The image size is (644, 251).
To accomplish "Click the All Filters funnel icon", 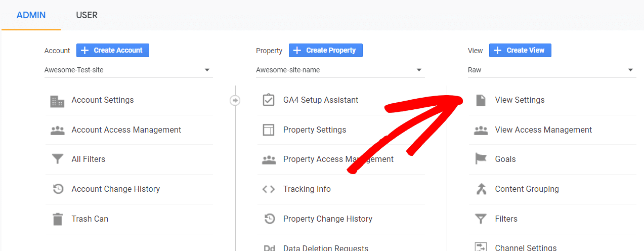I will pyautogui.click(x=58, y=159).
